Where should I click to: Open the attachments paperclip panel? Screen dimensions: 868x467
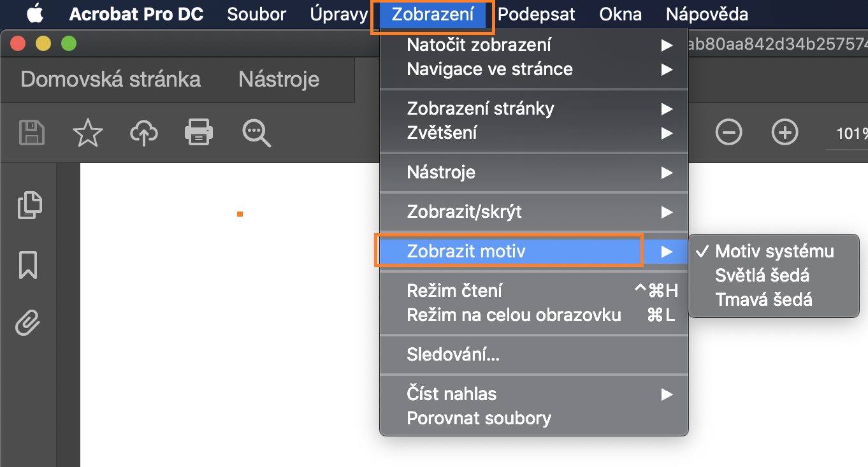coord(27,323)
